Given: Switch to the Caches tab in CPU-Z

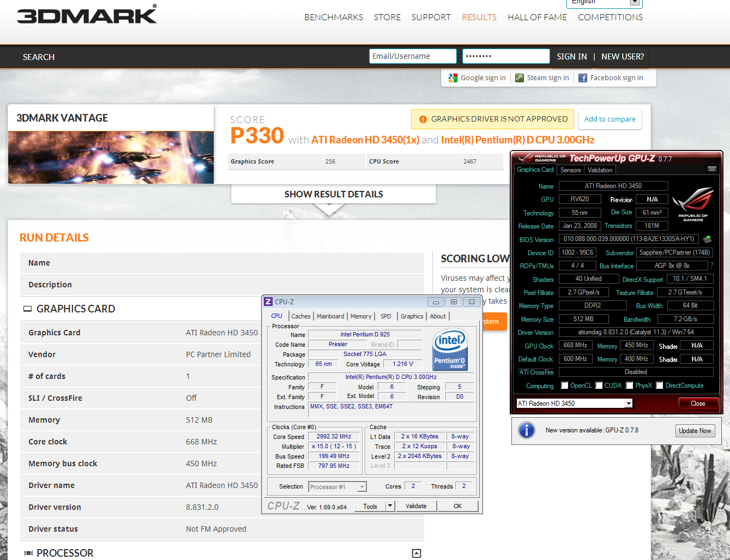Looking at the screenshot, I should point(300,316).
